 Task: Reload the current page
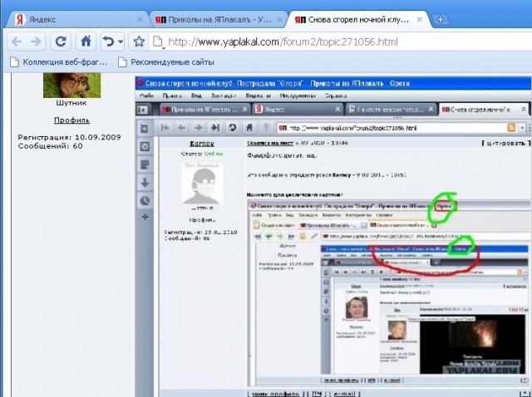[x=61, y=42]
